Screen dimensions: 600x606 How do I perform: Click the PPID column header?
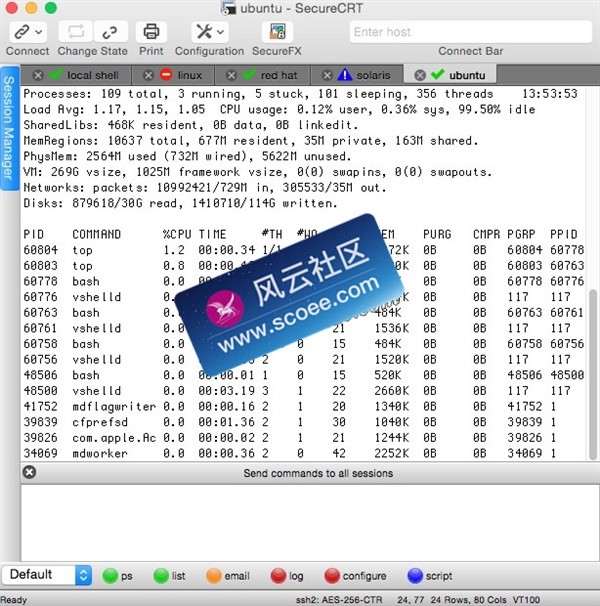564,234
